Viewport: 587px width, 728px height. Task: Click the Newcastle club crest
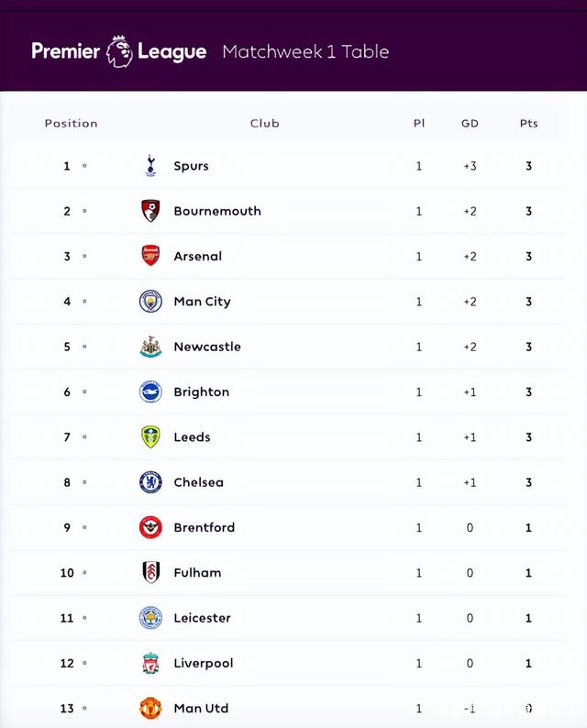pyautogui.click(x=150, y=347)
